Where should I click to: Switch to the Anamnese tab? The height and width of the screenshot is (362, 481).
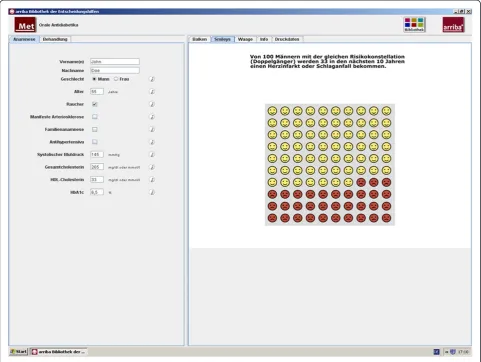click(24, 39)
